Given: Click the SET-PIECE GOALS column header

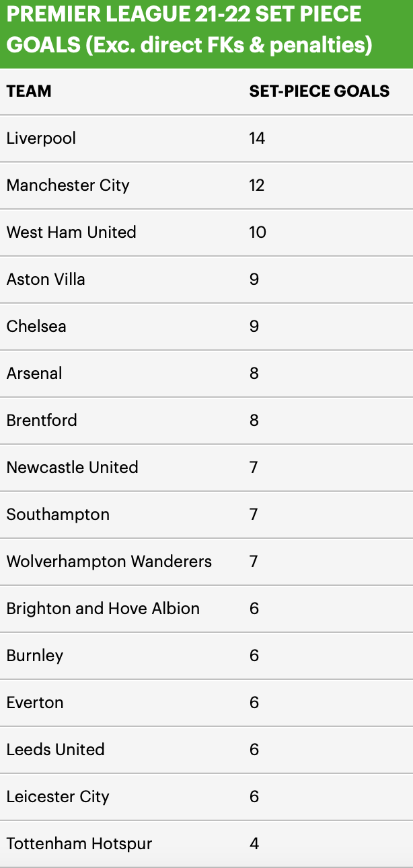Looking at the screenshot, I should (x=319, y=91).
